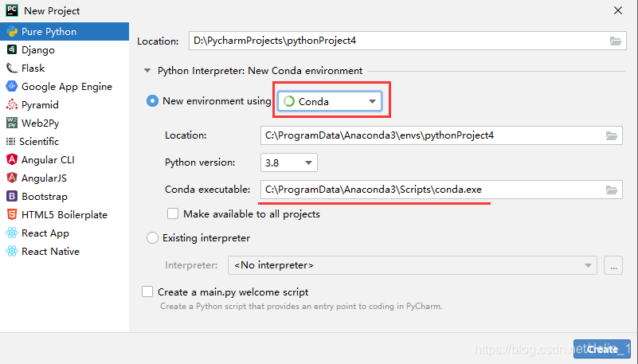Image resolution: width=638 pixels, height=364 pixels.
Task: Open the No interpreter dropdown
Action: [x=413, y=265]
